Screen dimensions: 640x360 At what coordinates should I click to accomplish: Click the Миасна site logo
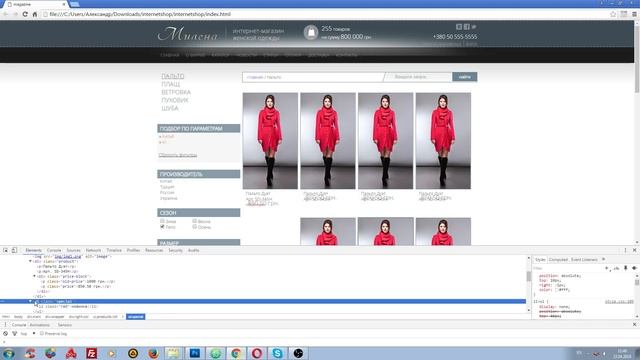tap(188, 34)
